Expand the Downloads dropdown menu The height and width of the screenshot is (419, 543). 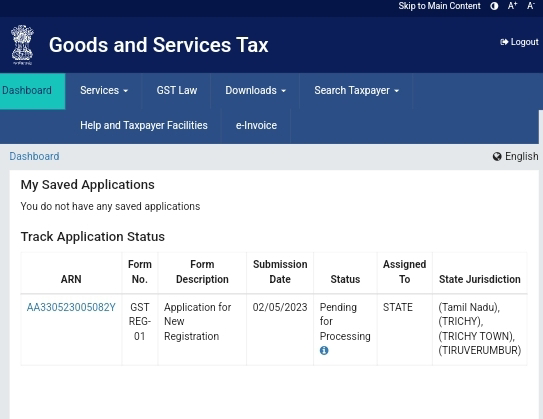[255, 91]
